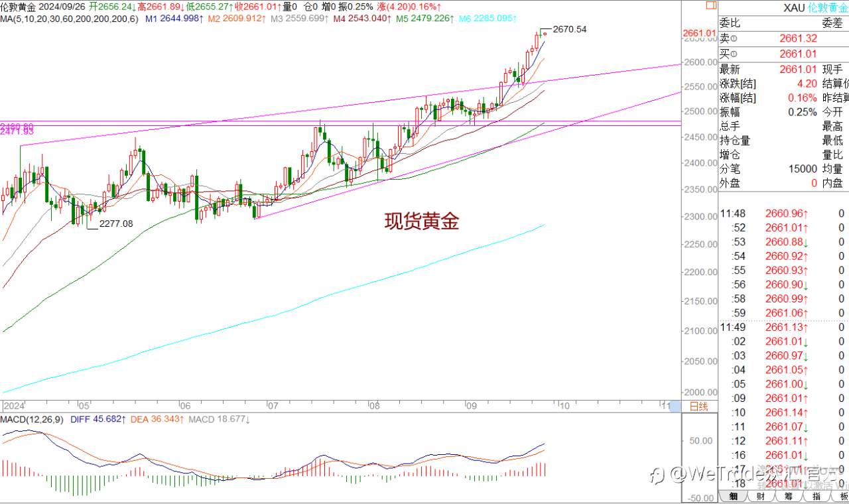
Task: Select the :58 tick row 2660.99
Action: click(783, 298)
